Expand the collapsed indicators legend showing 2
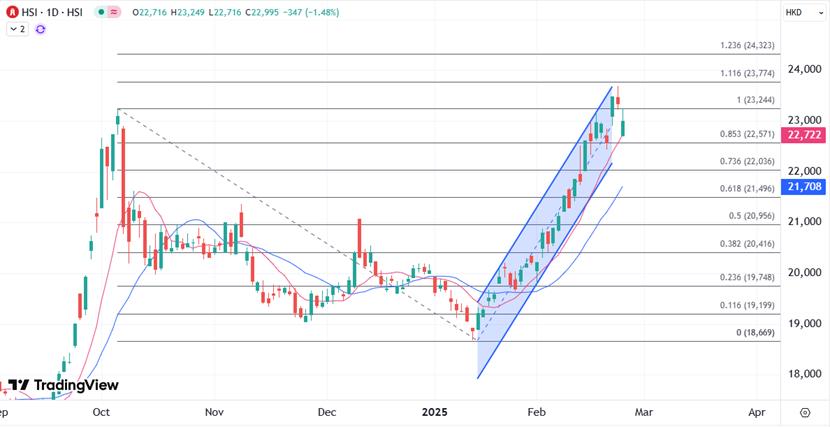The image size is (830, 427). tap(16, 29)
